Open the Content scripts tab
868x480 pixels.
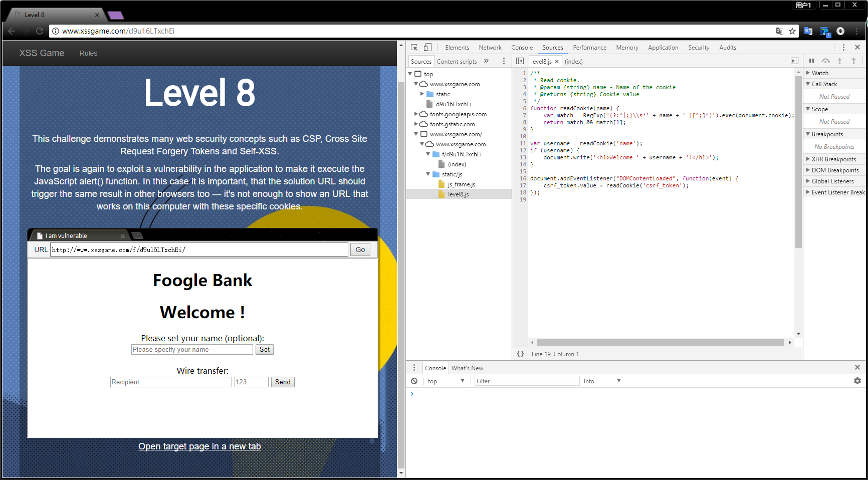pos(457,62)
